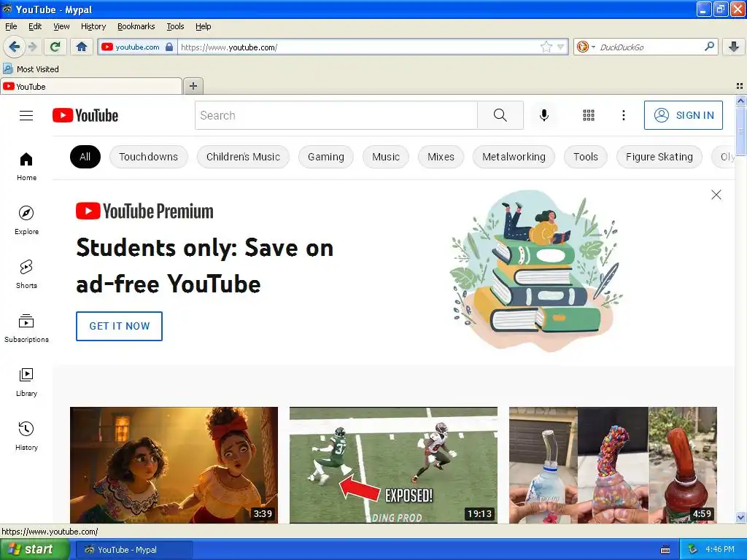This screenshot has height=560, width=747.
Task: Open the Tools menu
Action: (175, 26)
